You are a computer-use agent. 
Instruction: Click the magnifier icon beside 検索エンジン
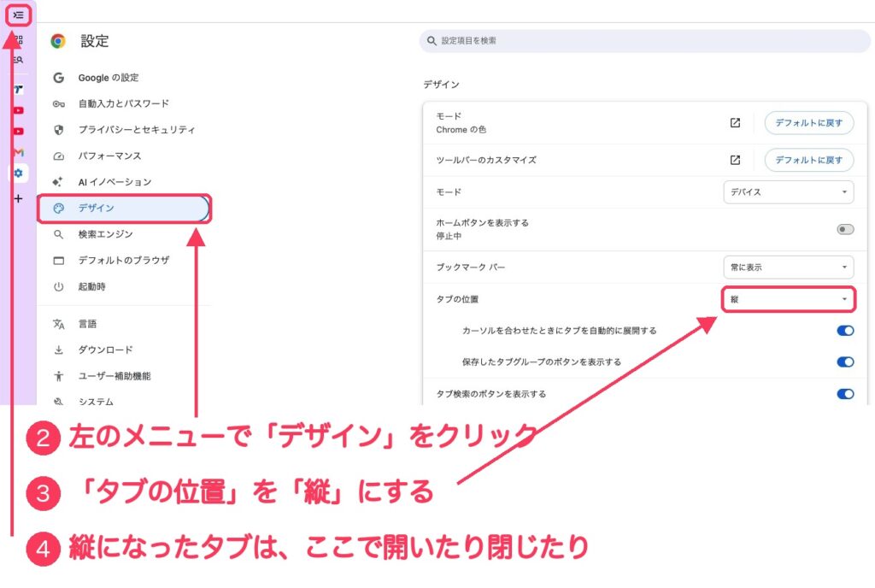pos(59,234)
